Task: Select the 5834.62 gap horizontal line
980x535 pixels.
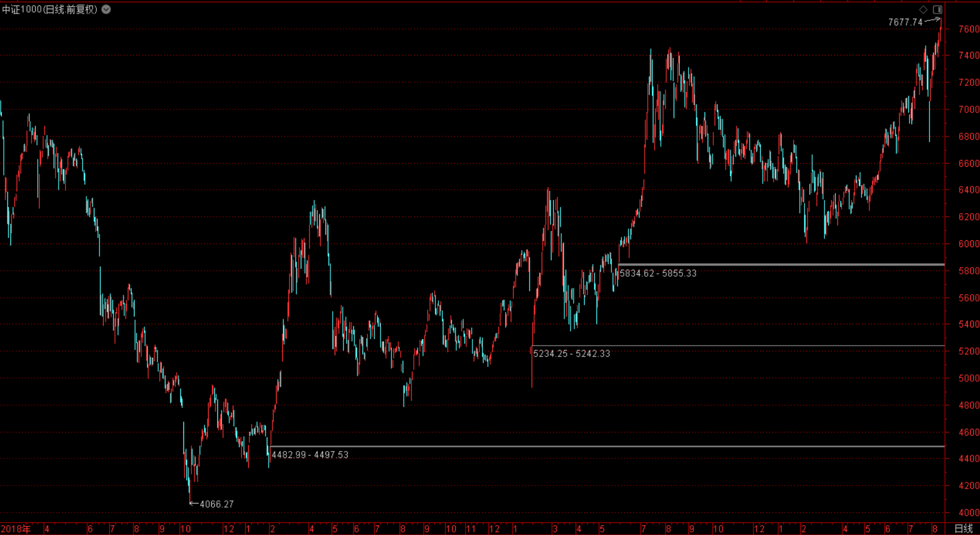Action: [781, 265]
